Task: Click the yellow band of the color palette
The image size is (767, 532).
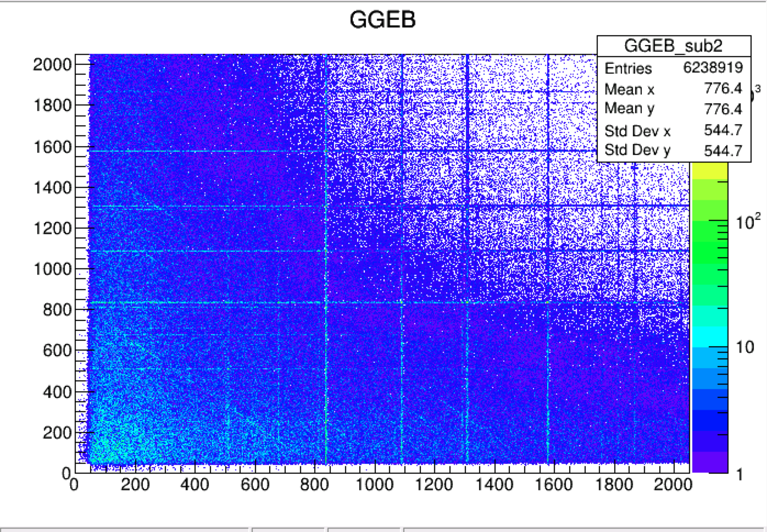Action: (x=709, y=171)
